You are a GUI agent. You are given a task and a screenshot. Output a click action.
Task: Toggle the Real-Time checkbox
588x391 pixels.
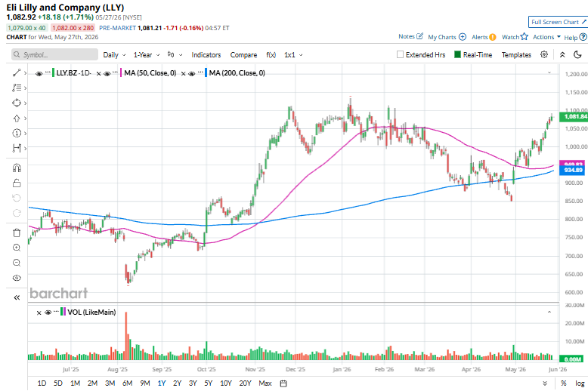tap(457, 54)
